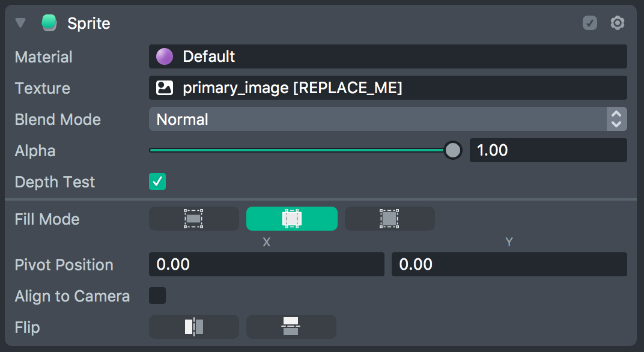Open the Sprite settings gear menu
Image resolution: width=644 pixels, height=352 pixels.
click(x=617, y=23)
